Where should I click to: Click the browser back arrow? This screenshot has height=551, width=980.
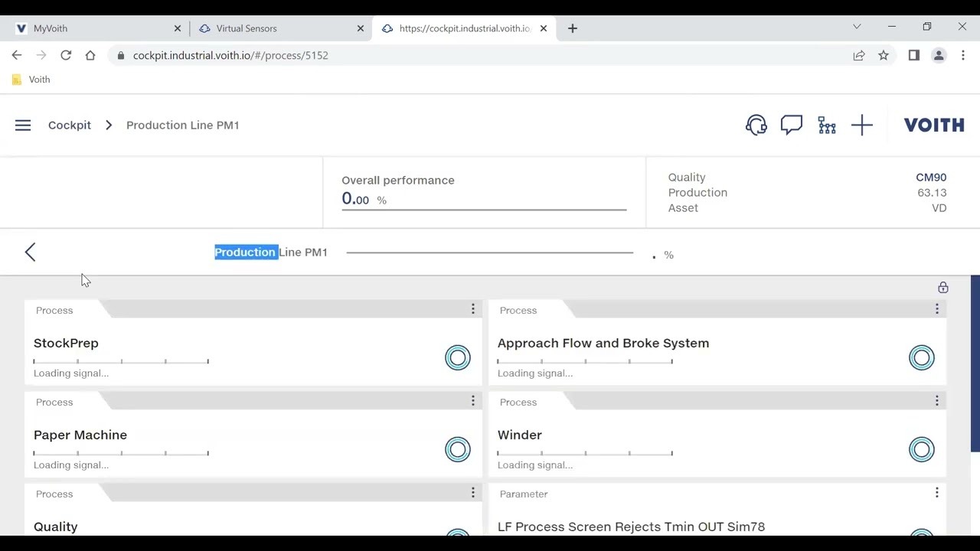pyautogui.click(x=17, y=55)
